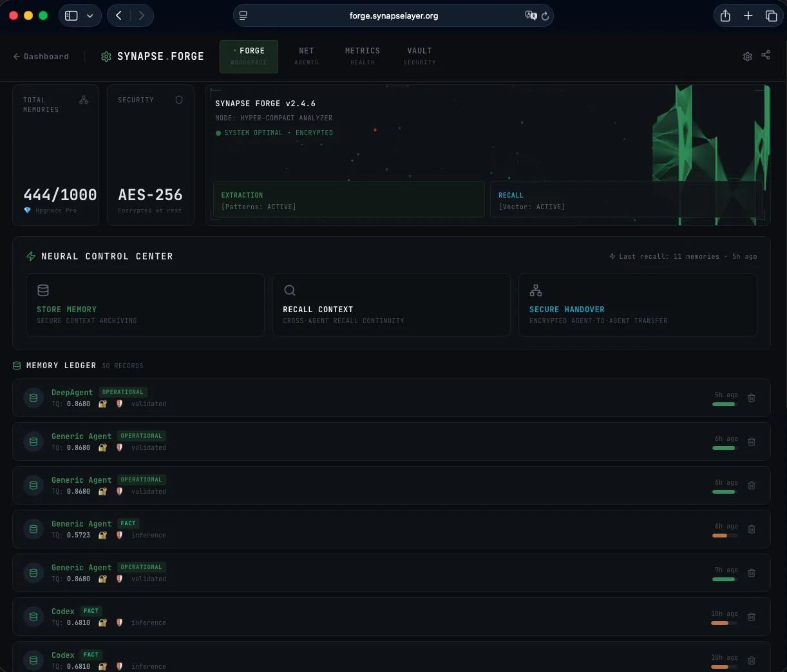Viewport: 787px width, 672px height.
Task: Select the FORGE Workspace tab
Action: (x=249, y=56)
